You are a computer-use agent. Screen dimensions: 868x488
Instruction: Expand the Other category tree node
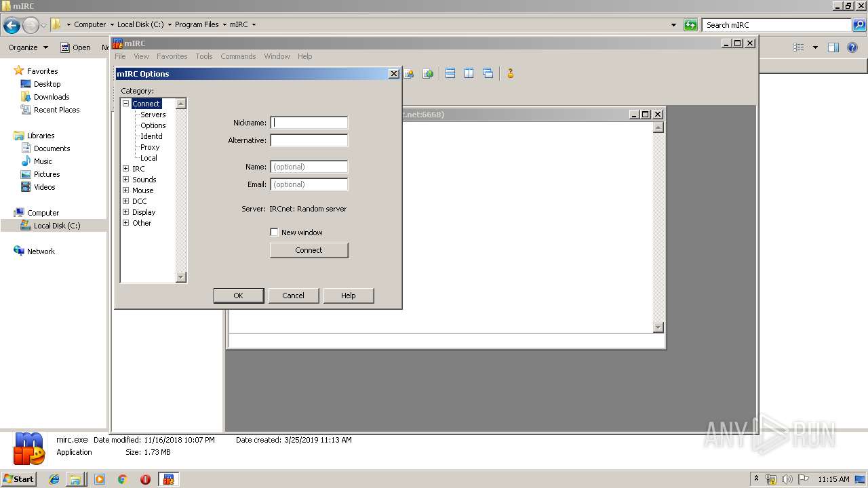125,223
